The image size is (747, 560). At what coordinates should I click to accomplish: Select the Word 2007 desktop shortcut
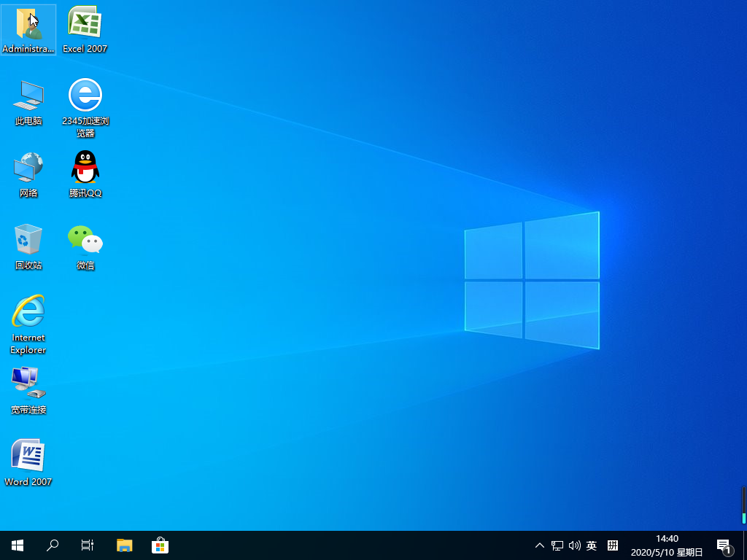[28, 462]
